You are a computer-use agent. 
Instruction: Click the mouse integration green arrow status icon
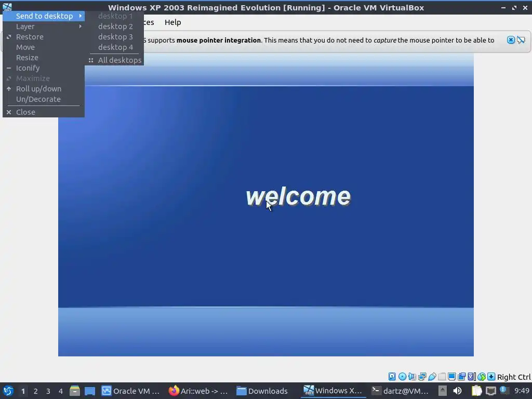coord(482,376)
